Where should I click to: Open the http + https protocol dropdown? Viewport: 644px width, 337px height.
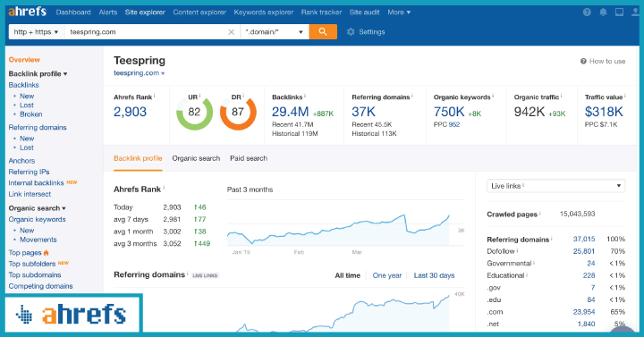[37, 32]
